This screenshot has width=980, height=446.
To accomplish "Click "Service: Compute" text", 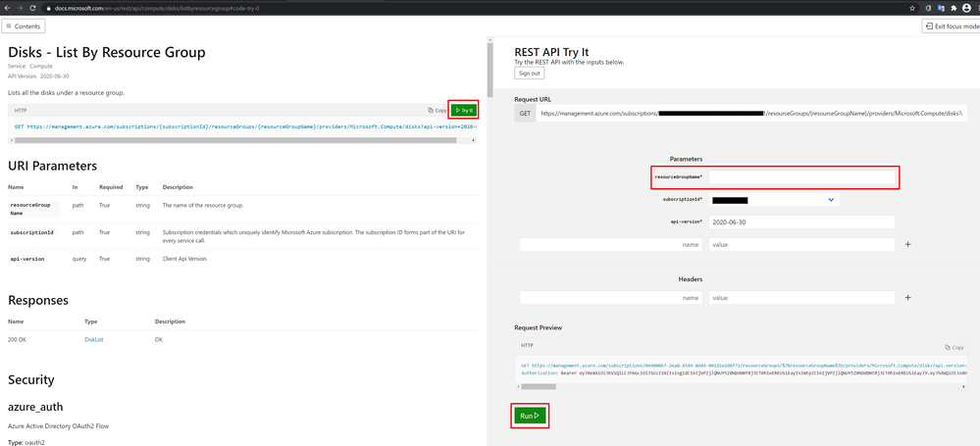I will click(x=30, y=66).
